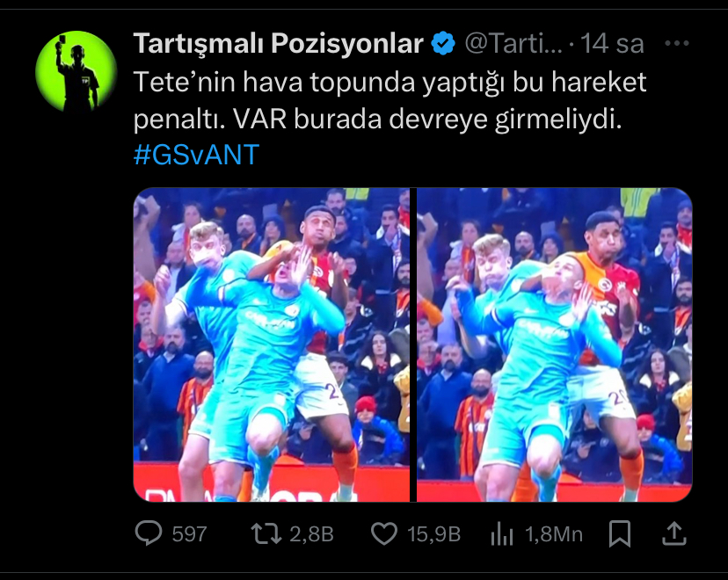Open the three-dot more options menu
This screenshot has width=728, height=580.
(677, 44)
